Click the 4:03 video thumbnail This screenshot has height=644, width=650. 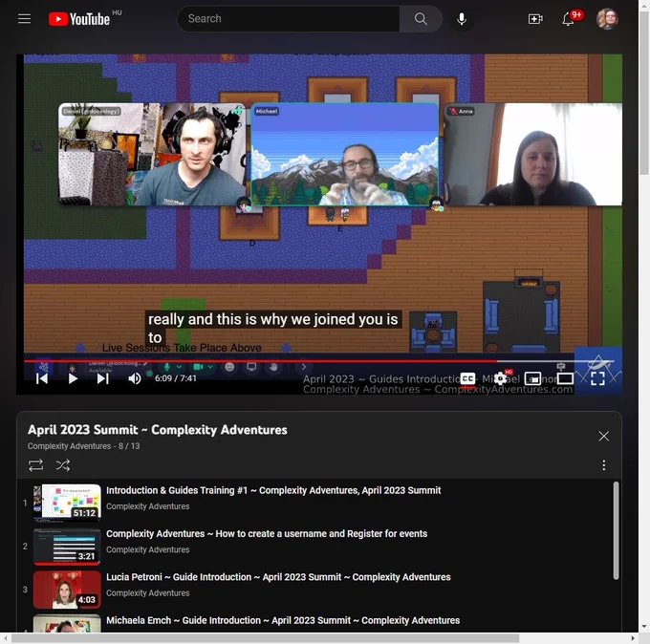tap(67, 590)
